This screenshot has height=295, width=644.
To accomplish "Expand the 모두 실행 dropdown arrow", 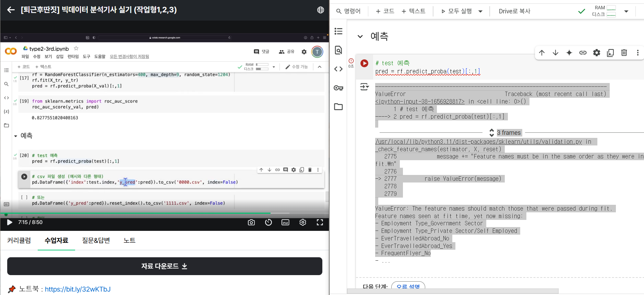I will (480, 11).
